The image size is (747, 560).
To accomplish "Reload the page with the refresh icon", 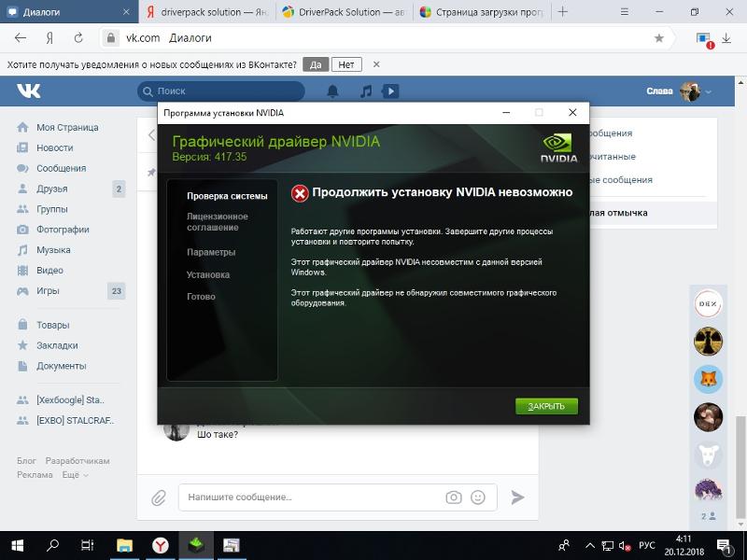I will [78, 38].
